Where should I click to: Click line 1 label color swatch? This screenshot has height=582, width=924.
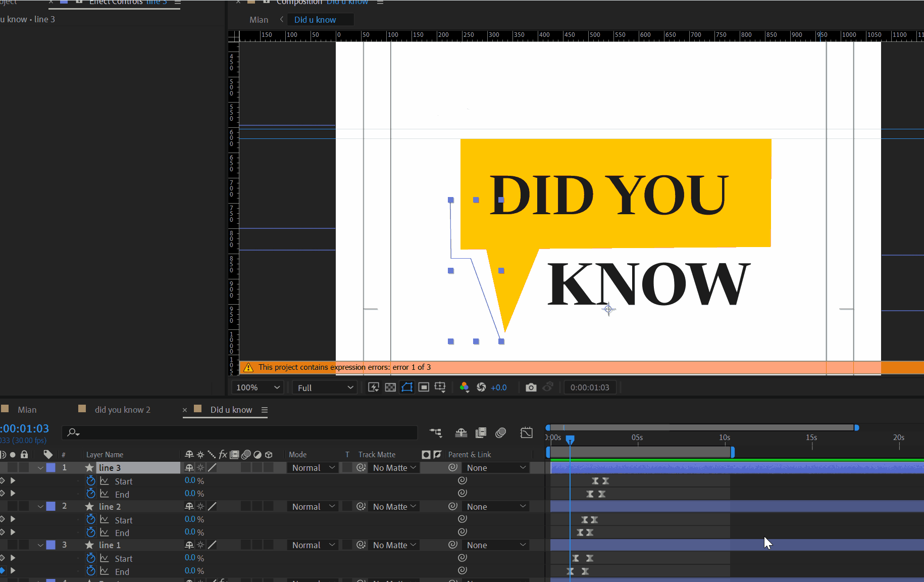(51, 545)
